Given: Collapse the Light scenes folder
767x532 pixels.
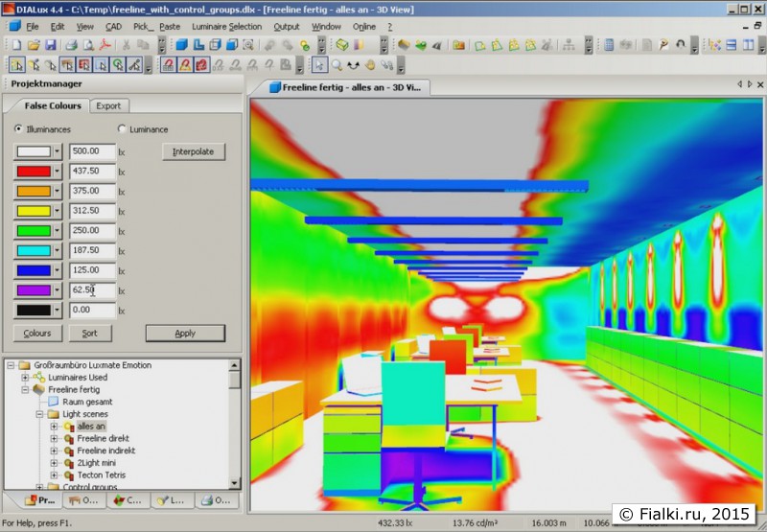Looking at the screenshot, I should (39, 414).
